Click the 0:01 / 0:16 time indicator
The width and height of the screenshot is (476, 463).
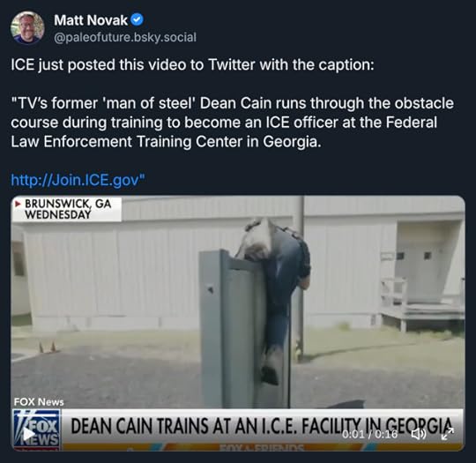(369, 434)
